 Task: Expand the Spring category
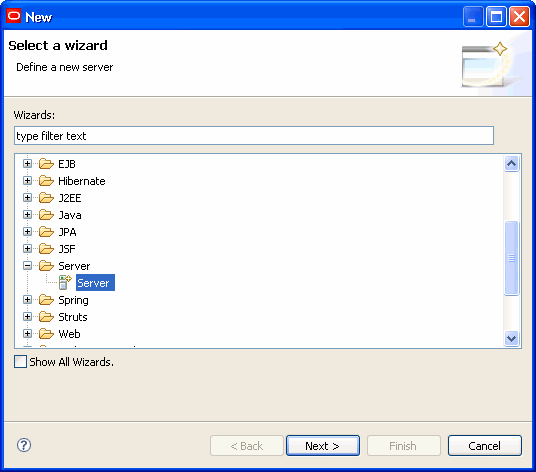click(x=27, y=300)
